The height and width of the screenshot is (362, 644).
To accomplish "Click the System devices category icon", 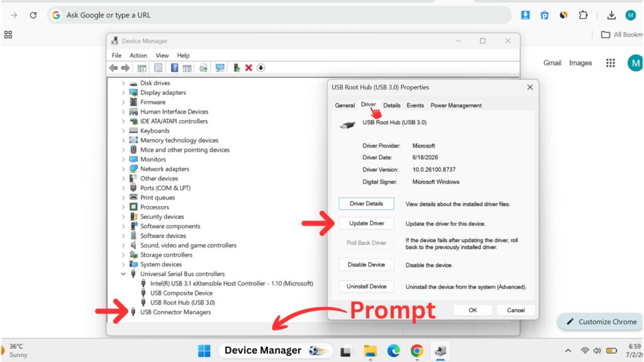I will pos(133,265).
